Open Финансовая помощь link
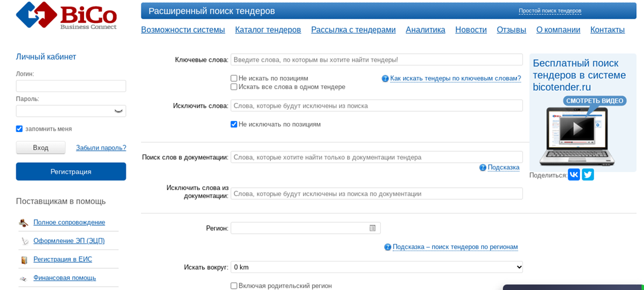This screenshot has height=290, width=644. 65,278
